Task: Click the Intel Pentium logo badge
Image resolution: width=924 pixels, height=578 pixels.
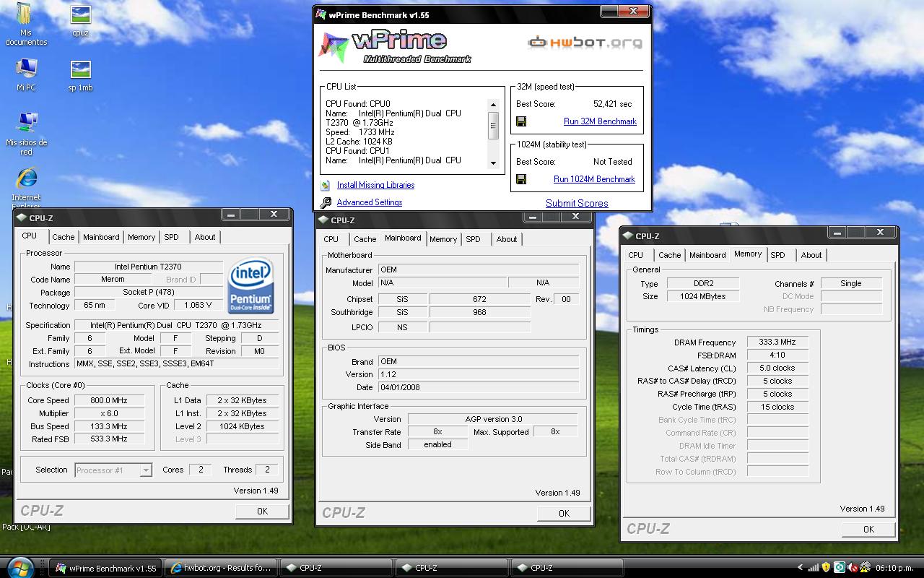Action: (x=250, y=286)
